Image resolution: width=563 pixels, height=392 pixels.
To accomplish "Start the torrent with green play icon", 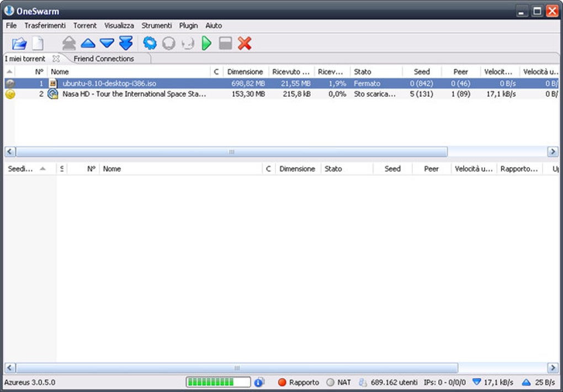I will (x=206, y=44).
